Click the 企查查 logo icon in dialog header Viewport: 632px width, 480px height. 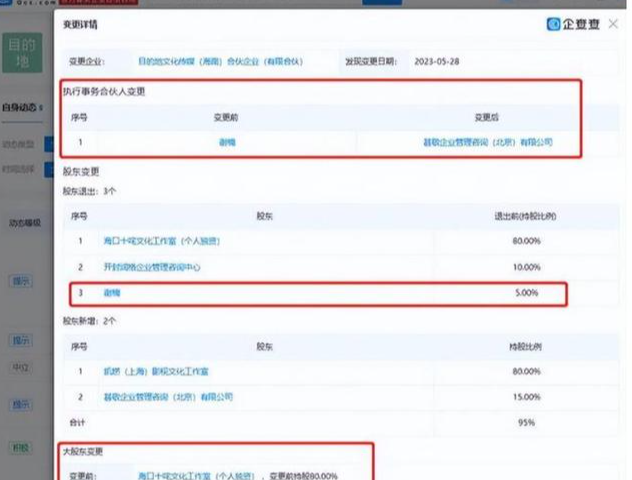coord(553,24)
